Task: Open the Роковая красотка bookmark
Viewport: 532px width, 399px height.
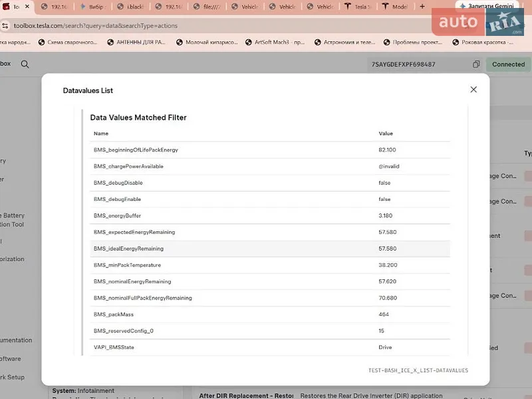Action: tap(483, 42)
